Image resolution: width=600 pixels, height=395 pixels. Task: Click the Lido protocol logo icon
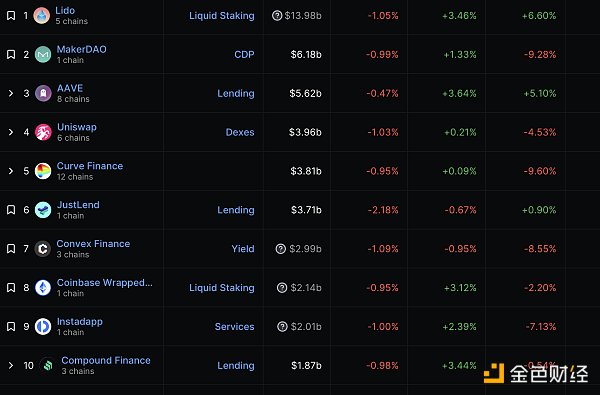click(42, 16)
